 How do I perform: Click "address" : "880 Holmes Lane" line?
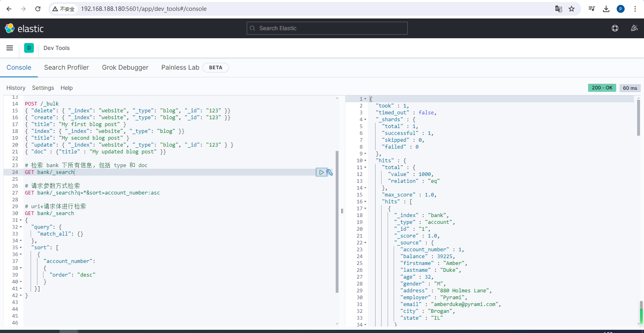(x=446, y=291)
